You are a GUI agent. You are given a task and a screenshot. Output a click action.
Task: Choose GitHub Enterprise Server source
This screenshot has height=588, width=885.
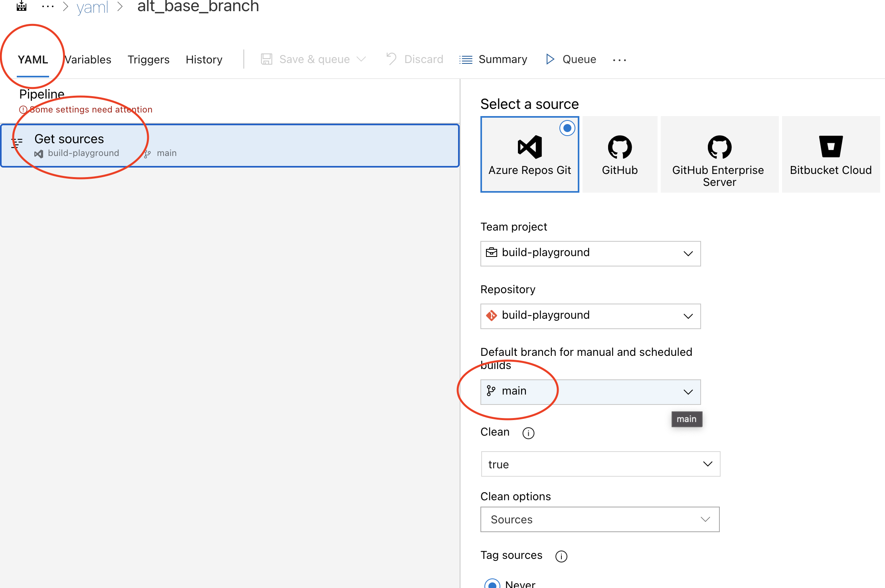[719, 154]
